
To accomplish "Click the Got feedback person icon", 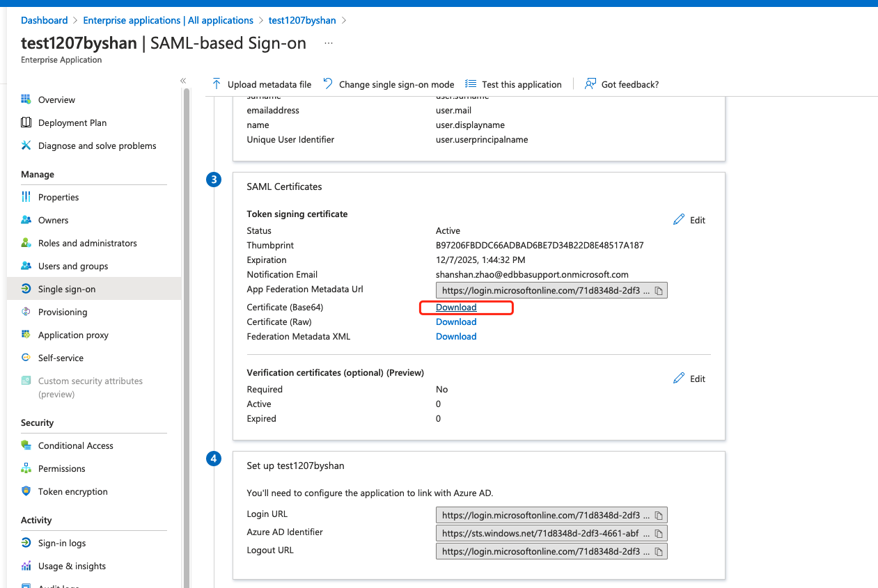I will pyautogui.click(x=590, y=84).
